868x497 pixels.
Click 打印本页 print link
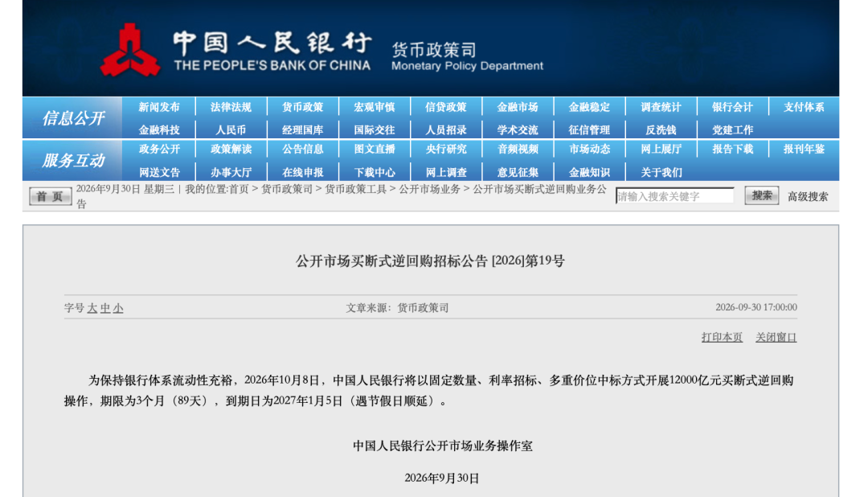(722, 338)
